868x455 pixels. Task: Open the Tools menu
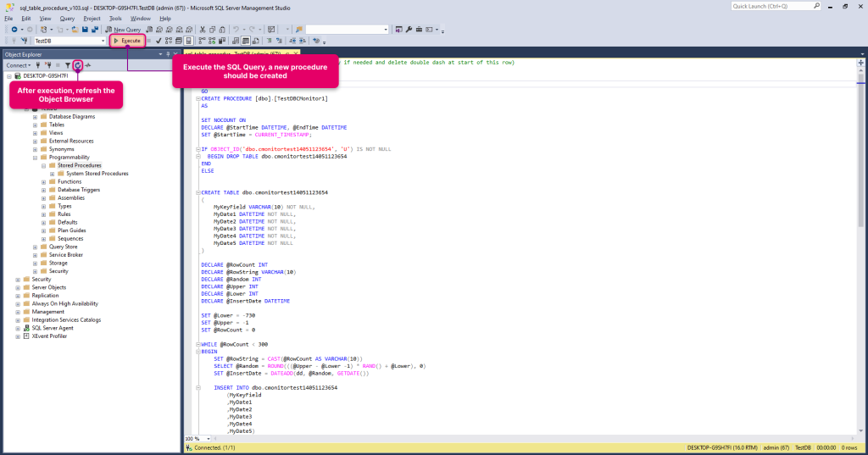pyautogui.click(x=115, y=19)
